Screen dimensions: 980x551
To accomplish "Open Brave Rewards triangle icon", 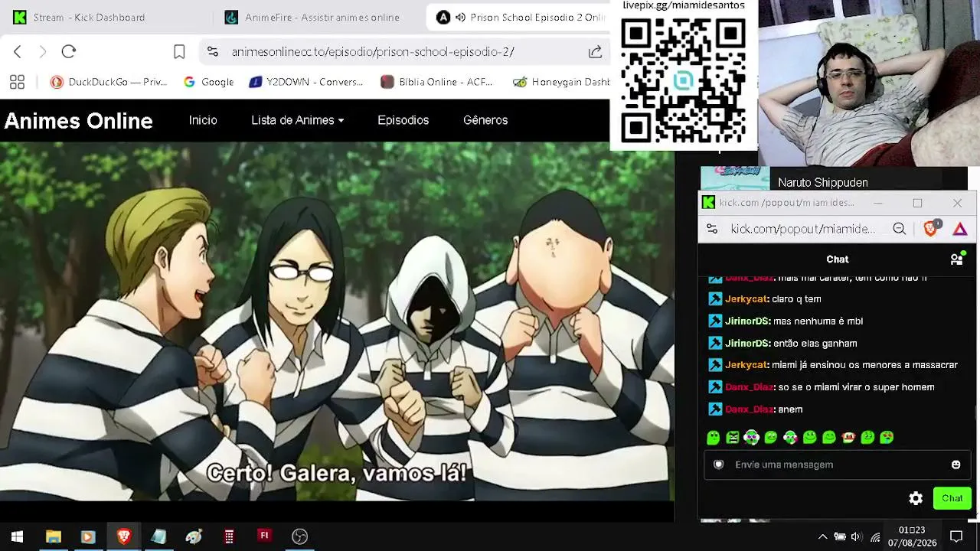I will (x=960, y=229).
